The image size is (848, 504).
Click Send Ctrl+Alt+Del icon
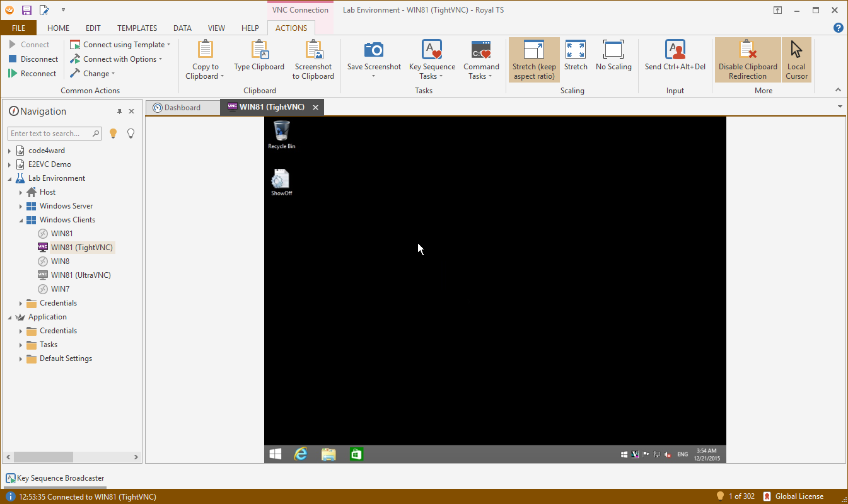675,50
